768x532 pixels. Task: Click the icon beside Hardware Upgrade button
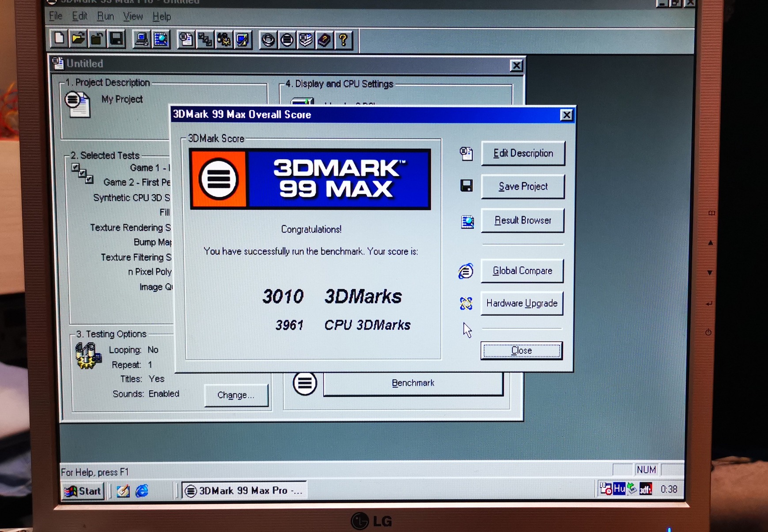pos(466,303)
